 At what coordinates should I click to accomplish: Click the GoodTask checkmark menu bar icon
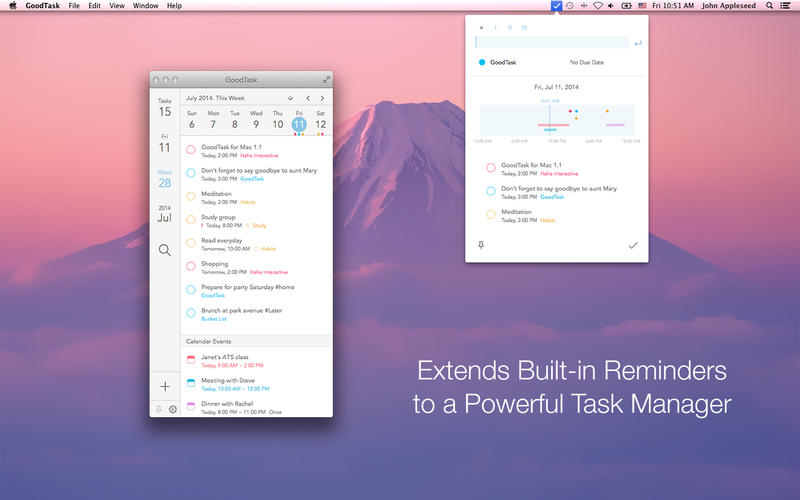coord(556,6)
